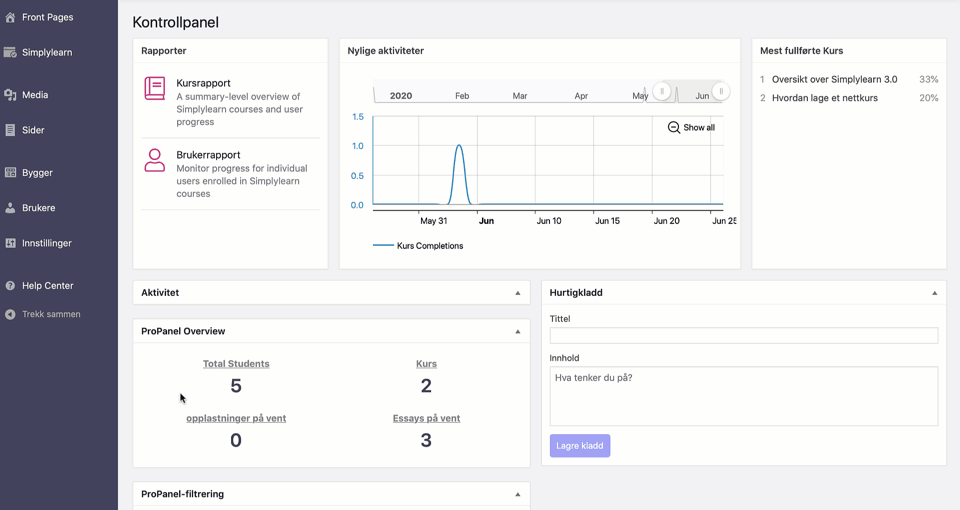The height and width of the screenshot is (510, 960).
Task: Open the Total Students link
Action: (x=236, y=364)
